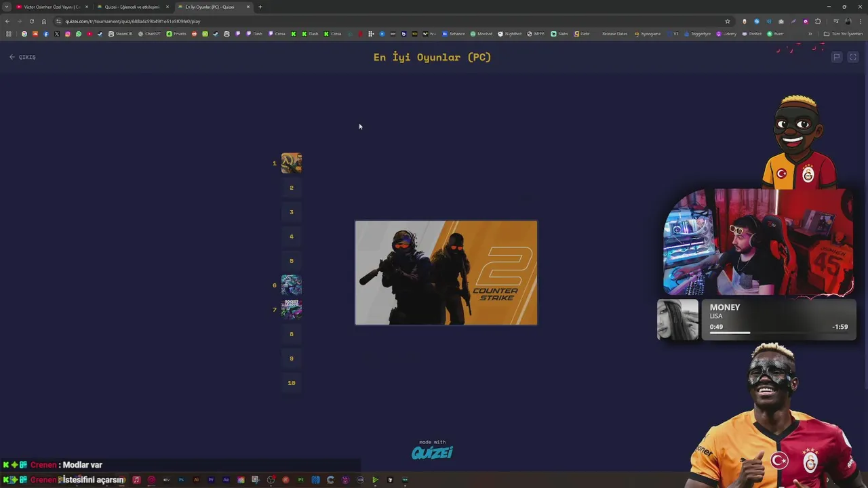
Task: Open Premiere Pro from the taskbar
Action: click(x=211, y=480)
